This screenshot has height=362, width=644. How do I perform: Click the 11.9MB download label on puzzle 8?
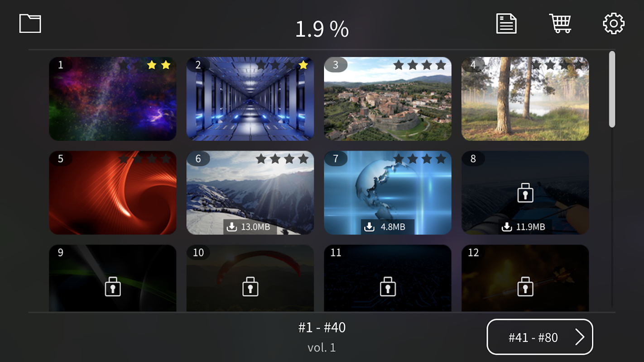tap(525, 227)
